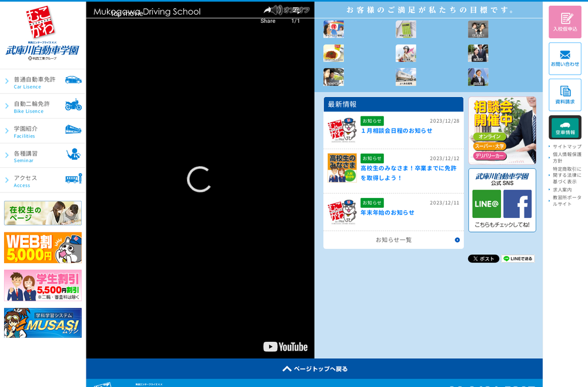Click the school building icon beside 学園紹介
This screenshot has height=387, width=588.
click(x=73, y=130)
